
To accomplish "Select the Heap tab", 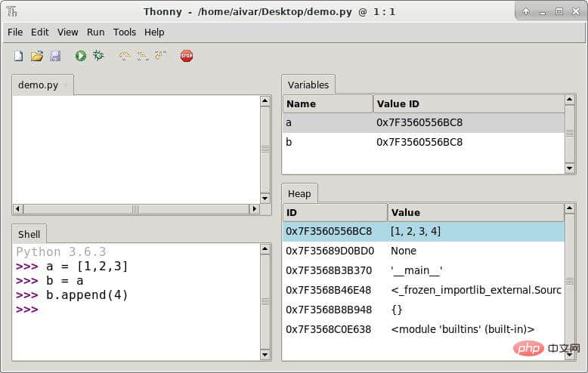I will [x=299, y=193].
